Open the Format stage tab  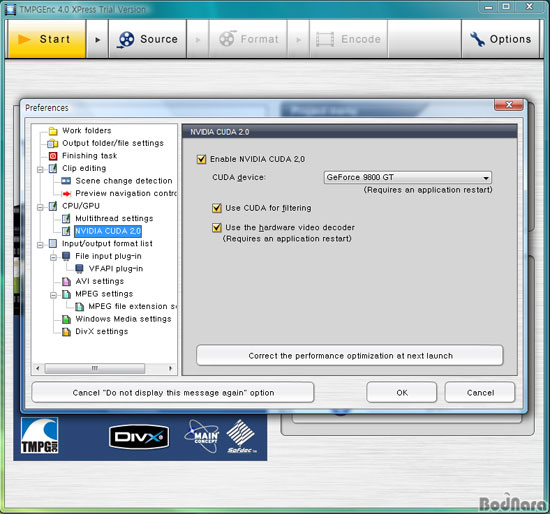pos(248,39)
